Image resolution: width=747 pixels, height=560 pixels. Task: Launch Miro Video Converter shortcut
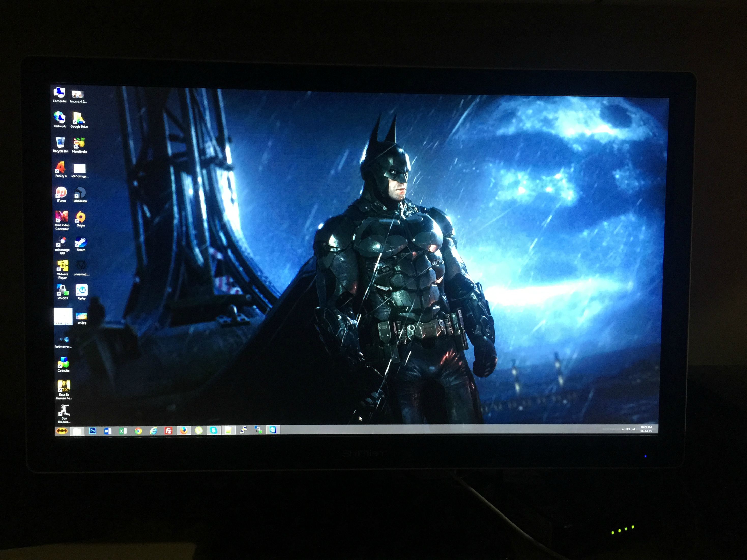[62, 220]
